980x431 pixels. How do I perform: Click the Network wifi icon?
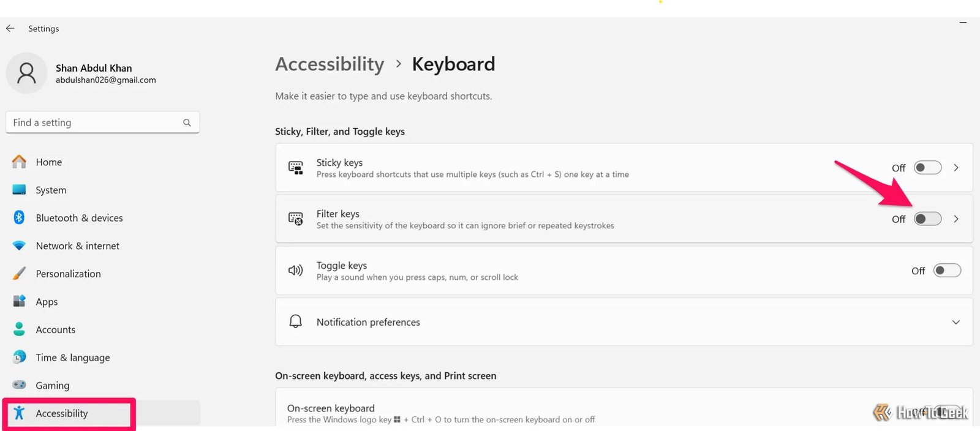20,245
